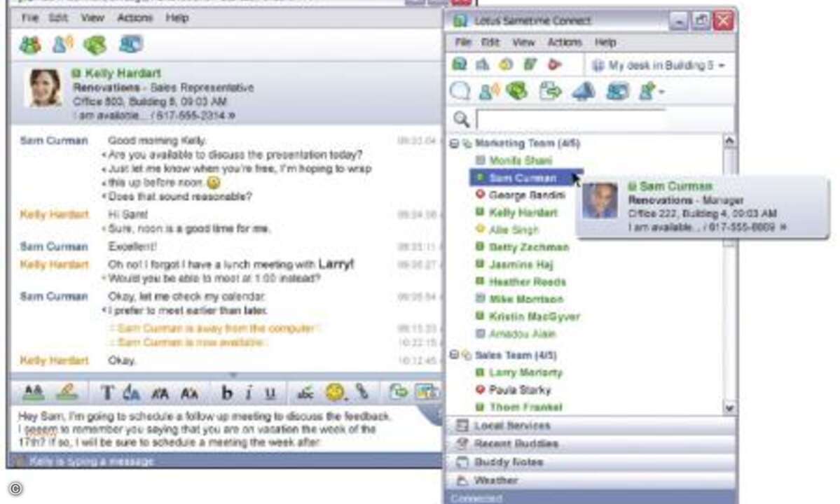Open Actions menu in Sametime Connect window
840x504 pixels.
tap(565, 42)
